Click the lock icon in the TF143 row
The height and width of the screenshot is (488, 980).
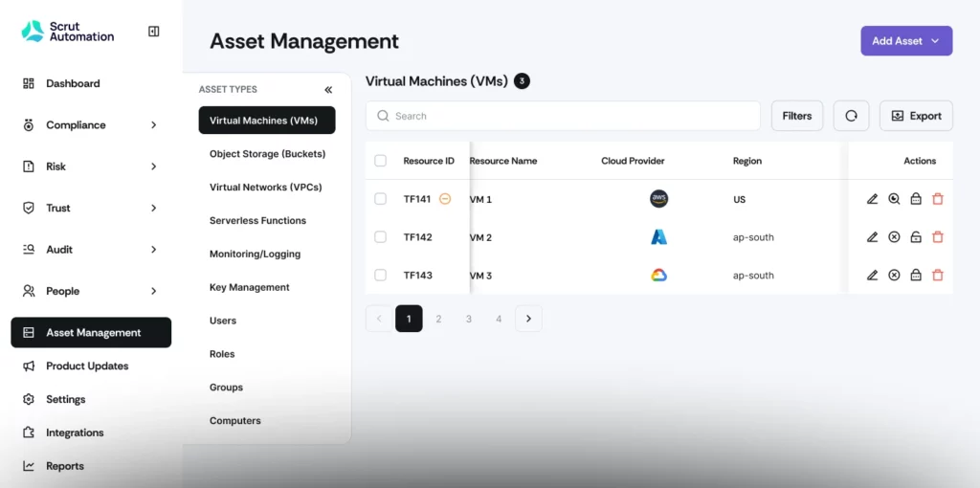point(916,276)
